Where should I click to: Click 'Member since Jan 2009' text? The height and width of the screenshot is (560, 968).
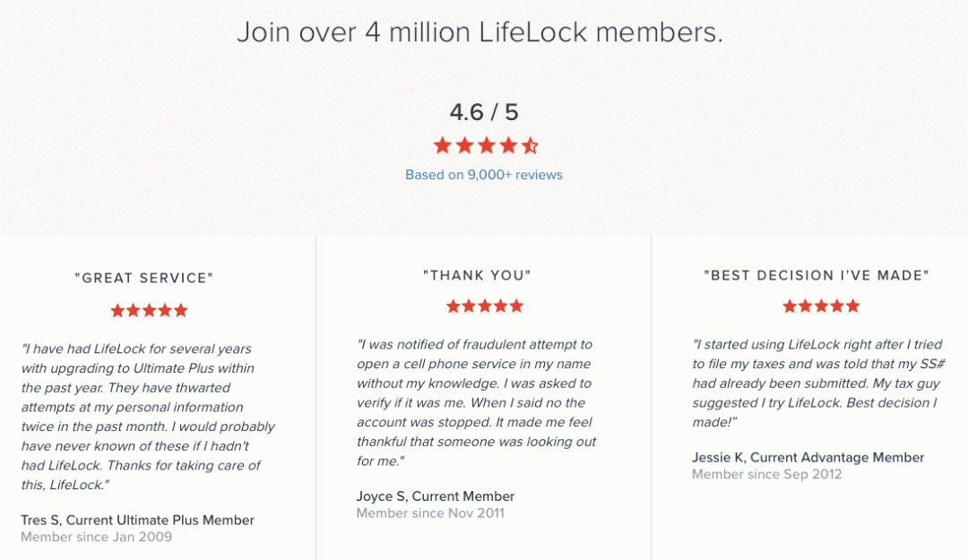[x=96, y=537]
